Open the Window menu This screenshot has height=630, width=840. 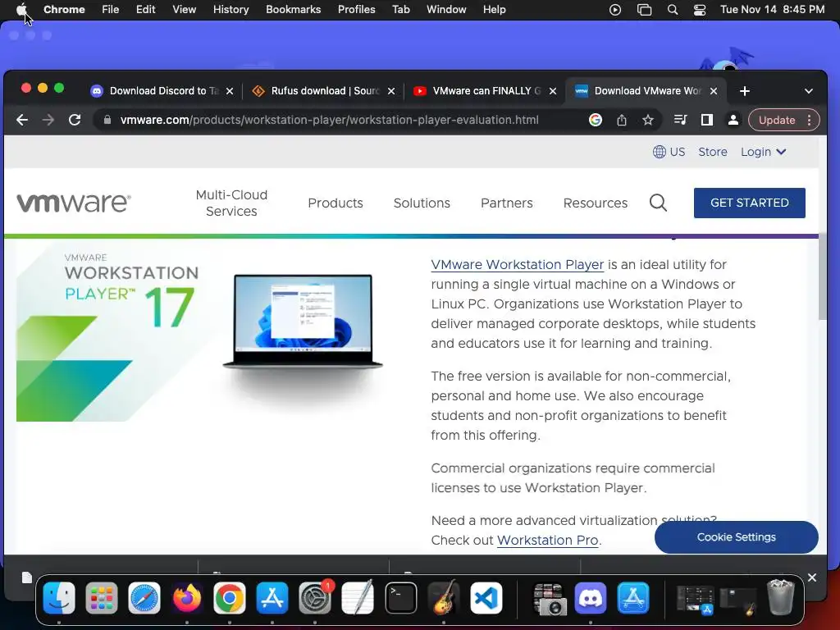click(446, 10)
